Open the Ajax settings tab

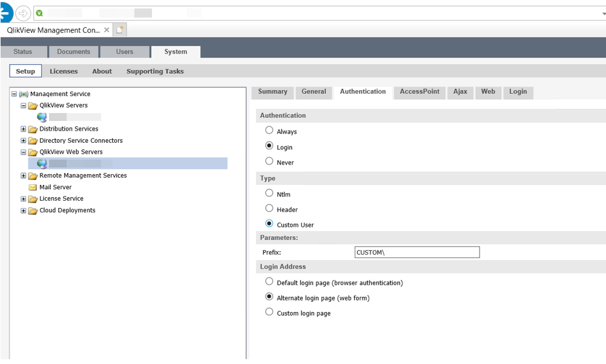pos(460,92)
